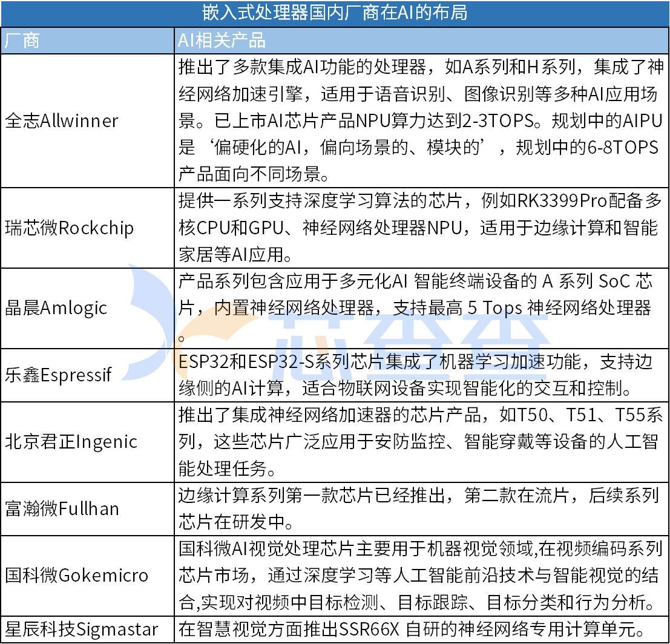
Task: Click the Rockchip description mentioning RK3399Pro
Action: click(x=421, y=228)
